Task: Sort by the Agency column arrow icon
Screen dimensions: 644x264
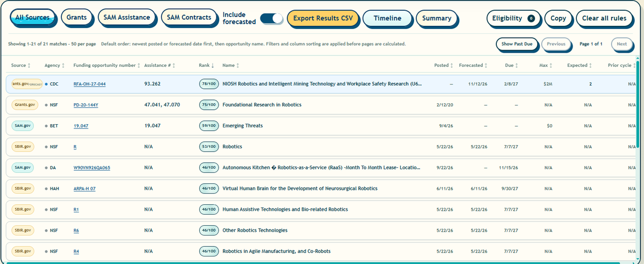Action: pos(63,66)
